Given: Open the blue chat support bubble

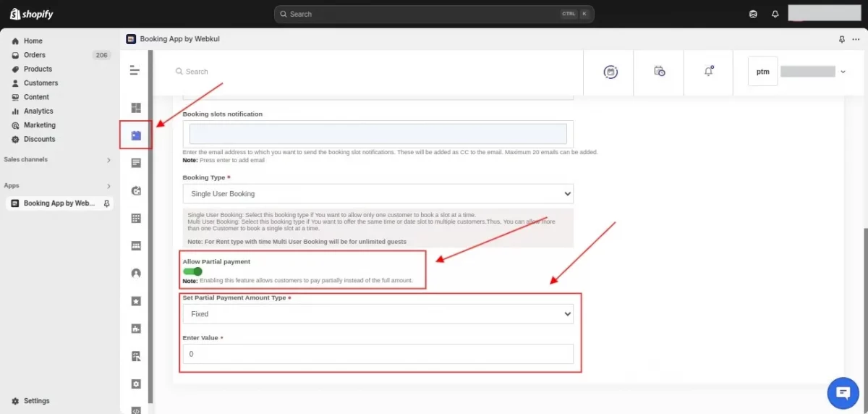Looking at the screenshot, I should coord(843,393).
